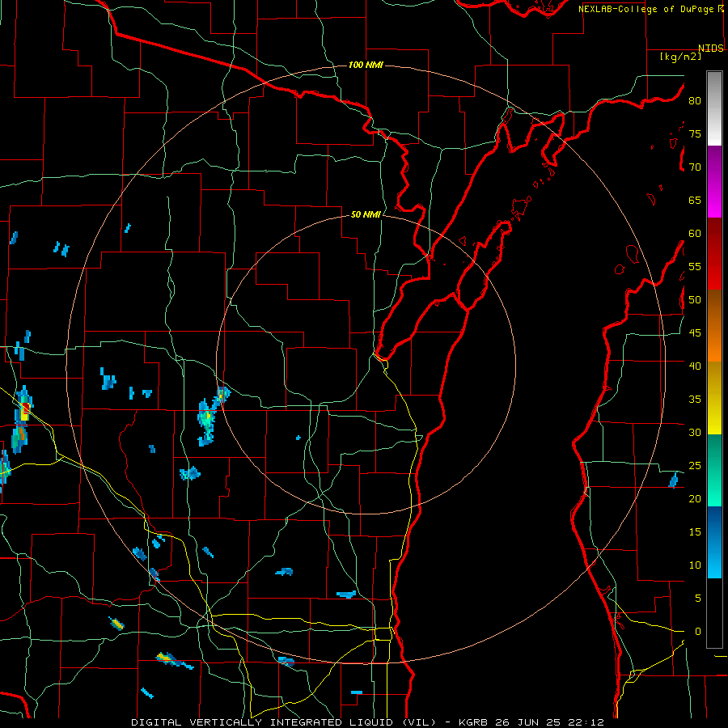Click the 45 value on the VIL scale
The width and height of the screenshot is (728, 728).
coord(695,333)
